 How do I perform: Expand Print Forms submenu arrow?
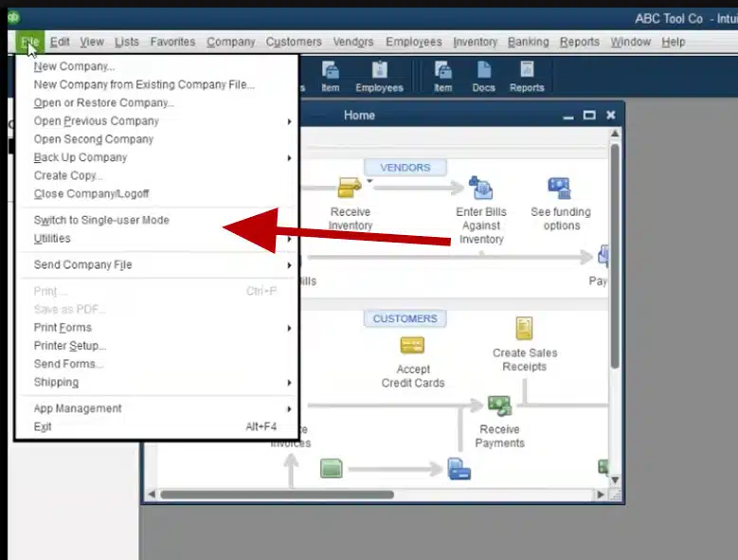[x=290, y=328]
